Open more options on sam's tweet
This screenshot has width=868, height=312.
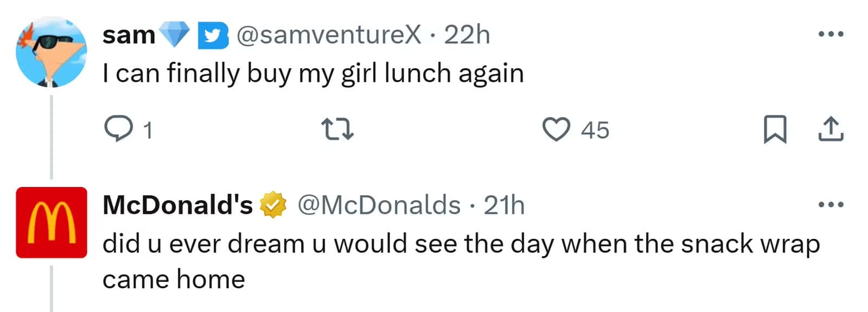tap(831, 34)
